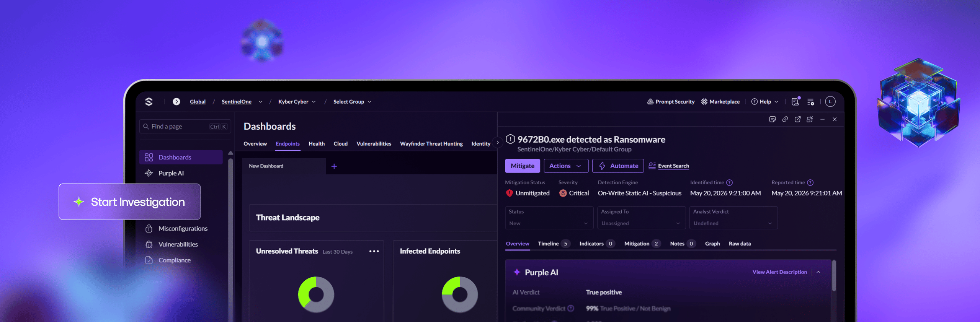Open the Wayfinder Threat Hunting tab
The height and width of the screenshot is (322, 980).
431,144
